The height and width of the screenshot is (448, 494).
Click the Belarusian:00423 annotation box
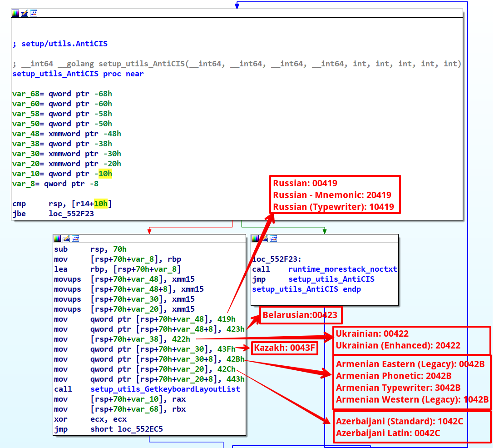[x=300, y=315]
